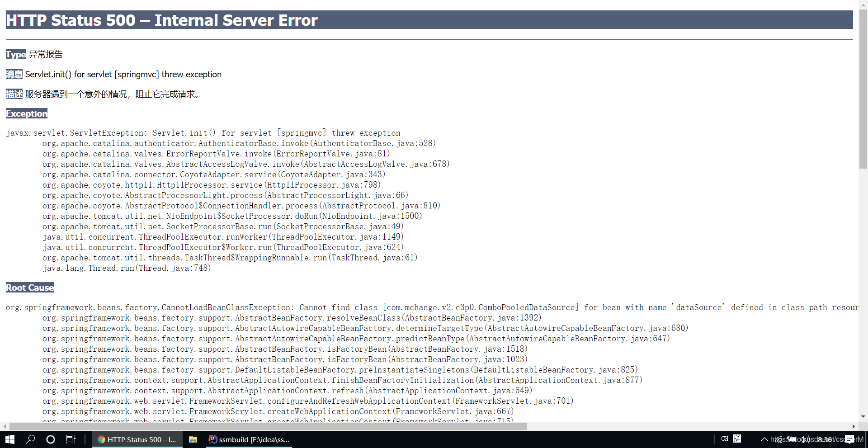Click the scrollbar's down arrow
The image size is (868, 448).
pyautogui.click(x=864, y=416)
